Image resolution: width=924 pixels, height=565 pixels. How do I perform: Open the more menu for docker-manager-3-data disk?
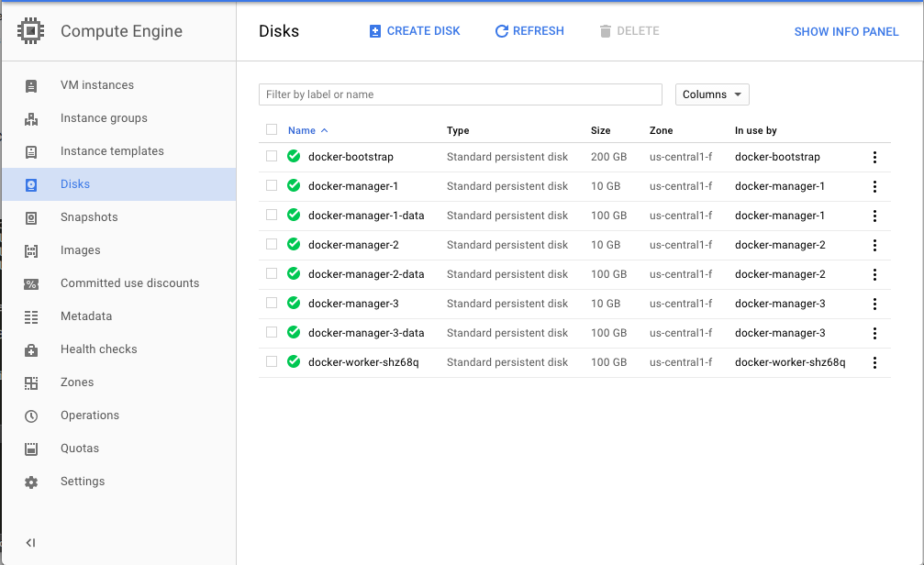click(x=874, y=334)
